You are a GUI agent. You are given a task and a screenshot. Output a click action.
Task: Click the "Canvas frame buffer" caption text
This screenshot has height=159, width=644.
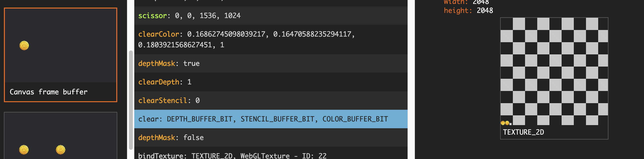tap(49, 92)
